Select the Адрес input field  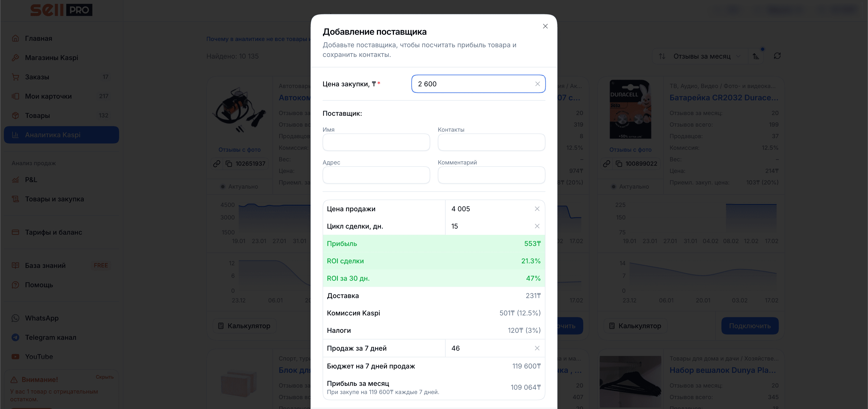click(x=376, y=175)
